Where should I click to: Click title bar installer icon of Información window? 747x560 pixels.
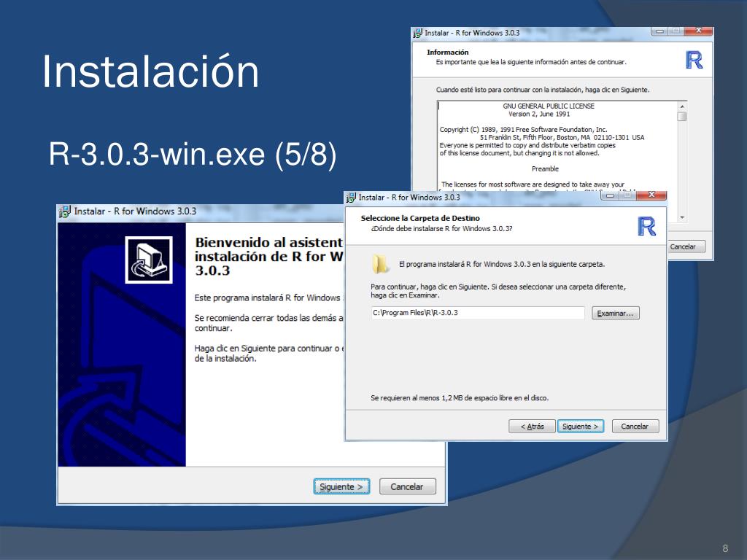(x=417, y=33)
